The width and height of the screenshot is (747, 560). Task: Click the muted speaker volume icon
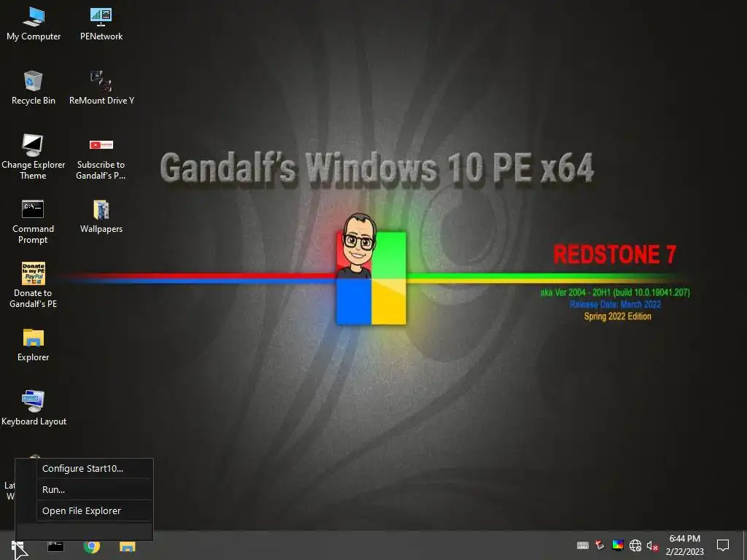[x=652, y=545]
